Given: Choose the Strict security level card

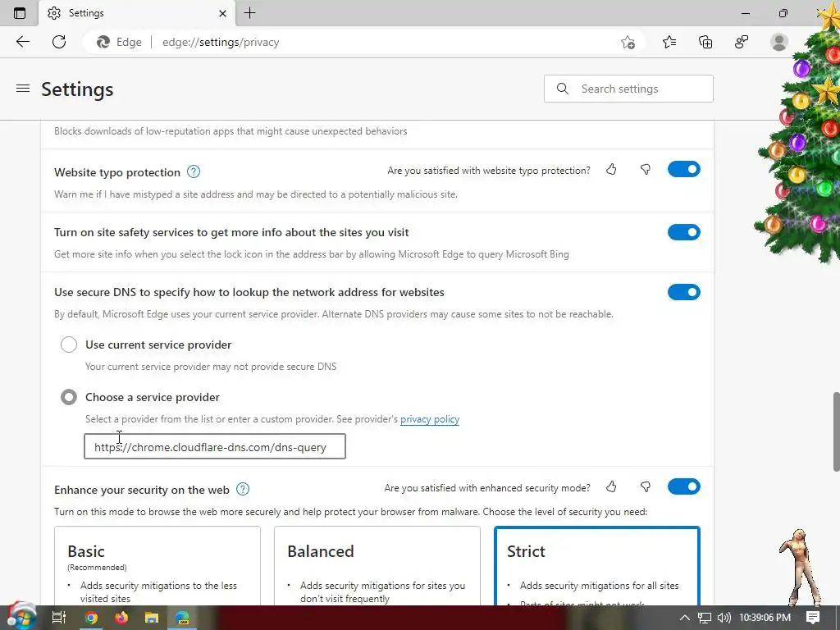Looking at the screenshot, I should (x=597, y=566).
